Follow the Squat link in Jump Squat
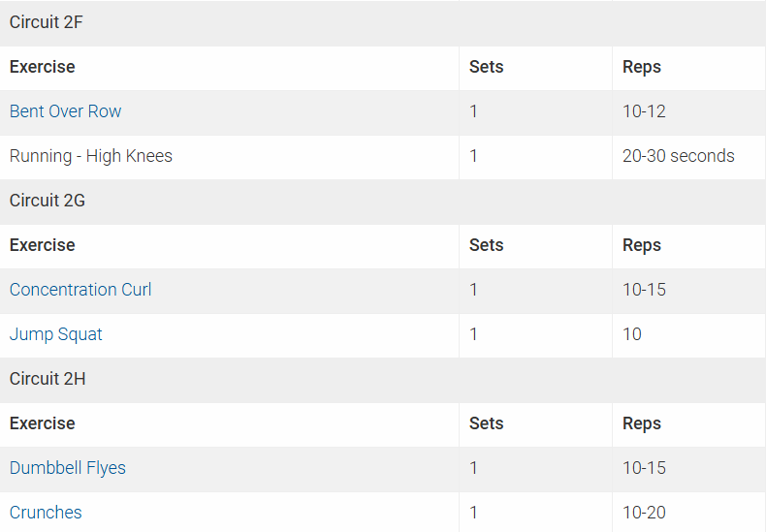This screenshot has width=766, height=532. 80,334
